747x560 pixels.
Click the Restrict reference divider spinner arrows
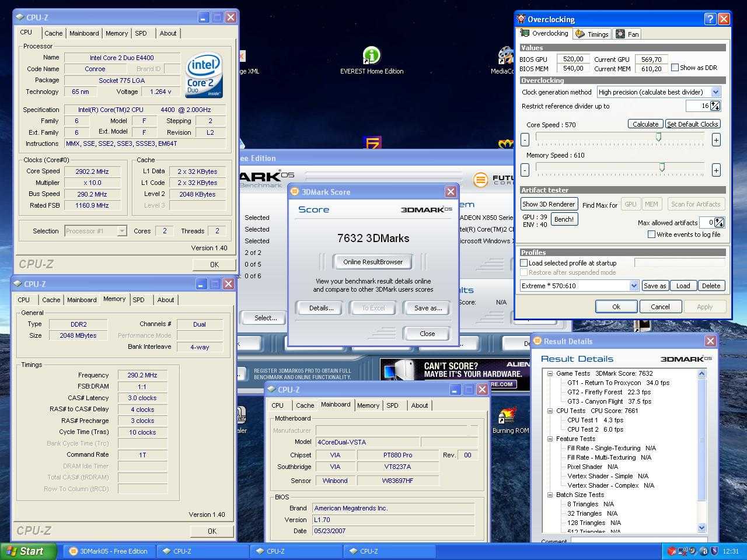[715, 106]
